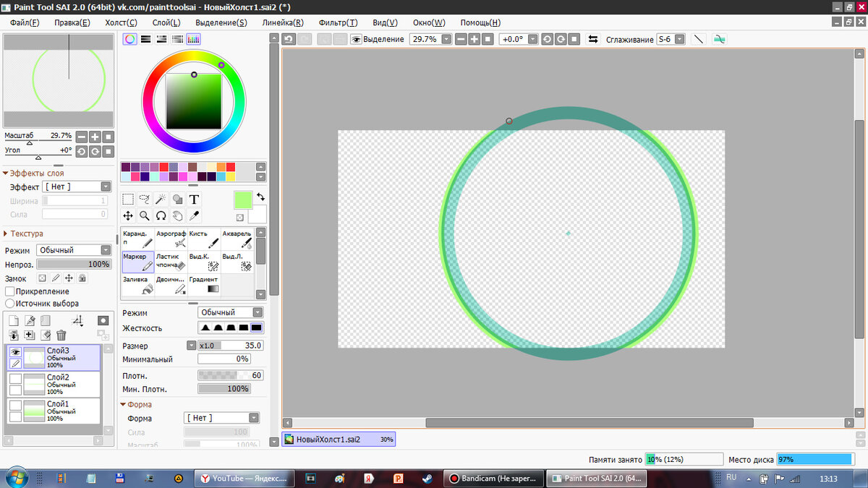Show the hidden Слой2 layer

[x=14, y=378]
